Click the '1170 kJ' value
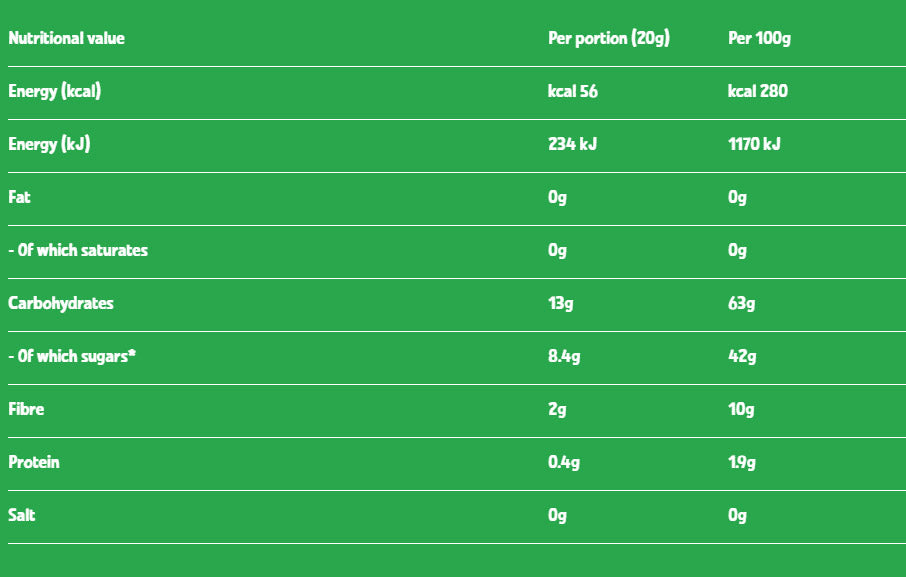Viewport: 906px width, 577px height. (x=754, y=145)
